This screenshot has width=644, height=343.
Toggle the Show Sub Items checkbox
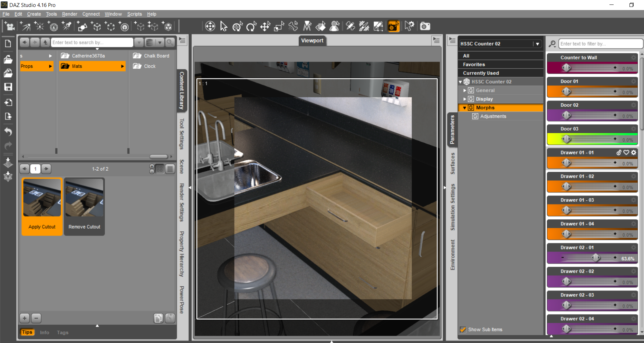(463, 330)
